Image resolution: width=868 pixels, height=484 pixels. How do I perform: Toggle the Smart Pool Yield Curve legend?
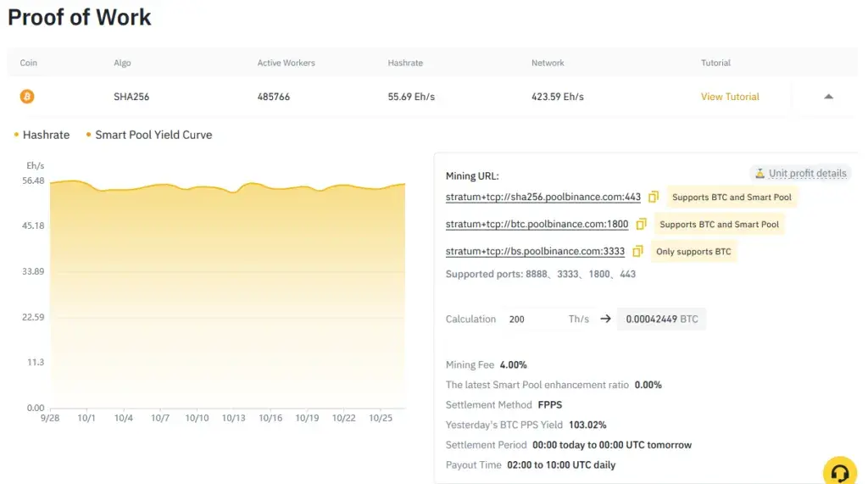click(x=149, y=135)
